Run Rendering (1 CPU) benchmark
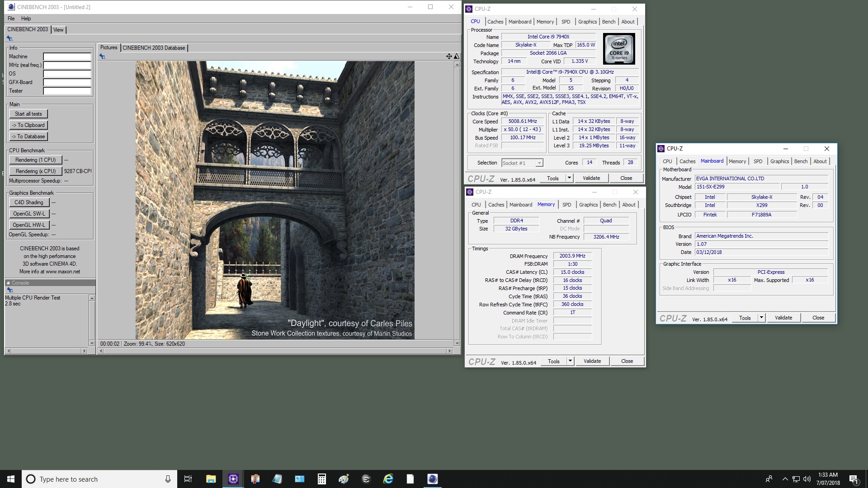The width and height of the screenshot is (868, 488). tap(35, 160)
